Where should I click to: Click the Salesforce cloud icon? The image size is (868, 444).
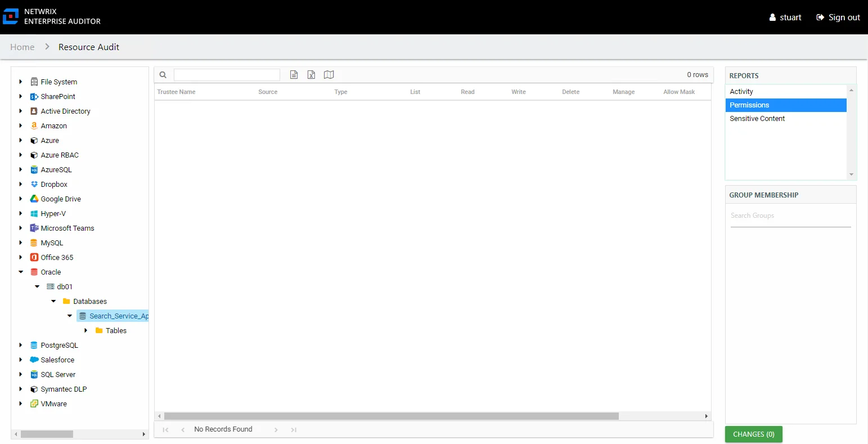[x=34, y=360]
